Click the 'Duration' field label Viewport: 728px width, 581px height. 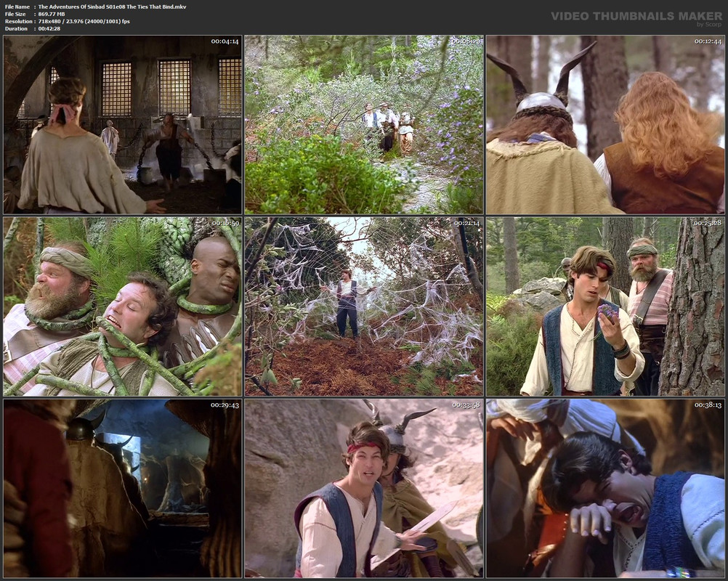[16, 29]
